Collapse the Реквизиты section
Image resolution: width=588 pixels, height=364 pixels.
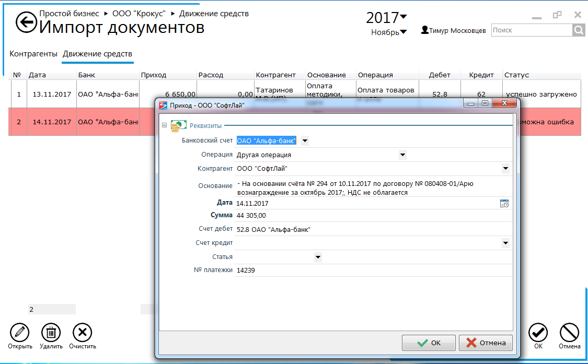[165, 125]
